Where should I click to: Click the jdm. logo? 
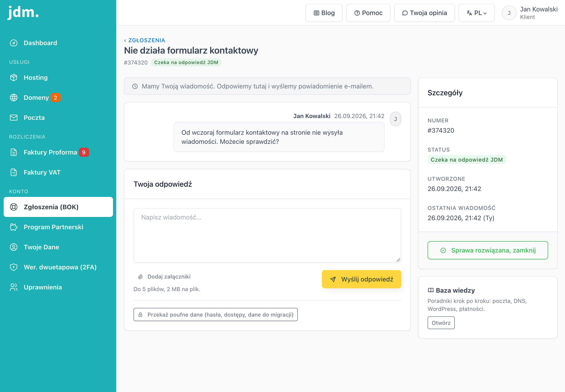pos(23,12)
